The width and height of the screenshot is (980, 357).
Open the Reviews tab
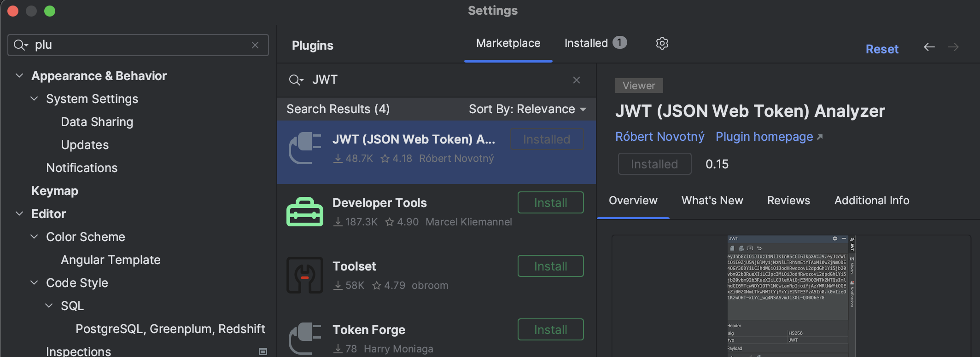788,201
